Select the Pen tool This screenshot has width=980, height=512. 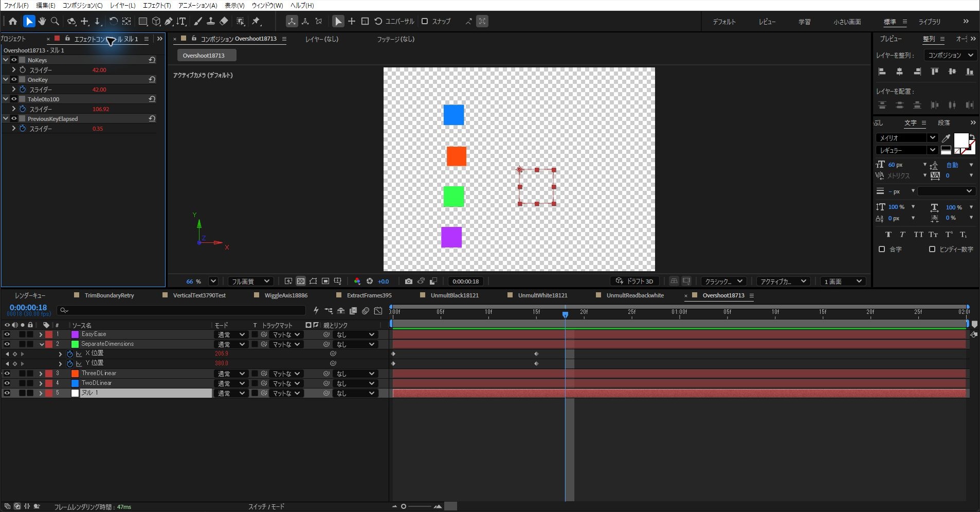coord(168,21)
